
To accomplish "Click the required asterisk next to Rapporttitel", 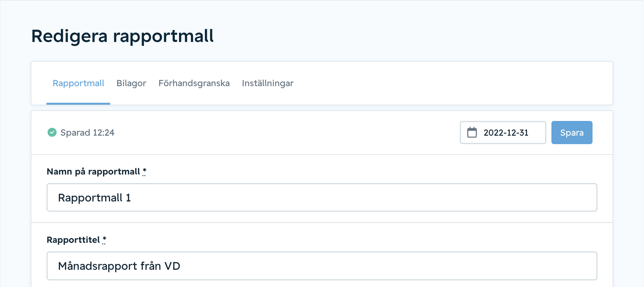I will [104, 240].
